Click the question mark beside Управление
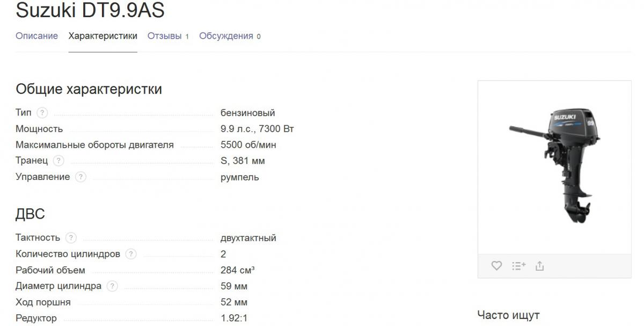The width and height of the screenshot is (644, 326). coord(80,177)
